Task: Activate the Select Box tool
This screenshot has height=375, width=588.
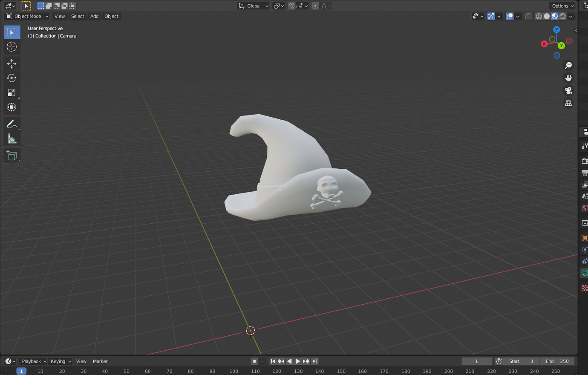Action: 12,32
